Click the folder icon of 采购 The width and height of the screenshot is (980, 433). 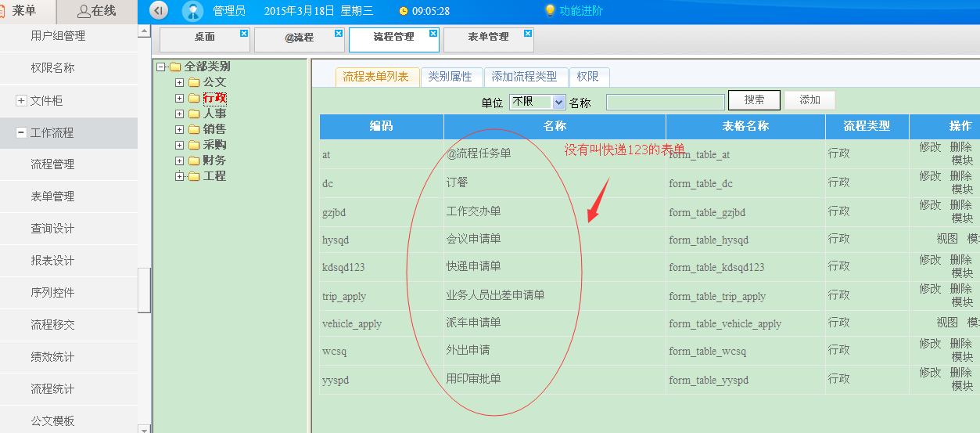click(x=194, y=145)
